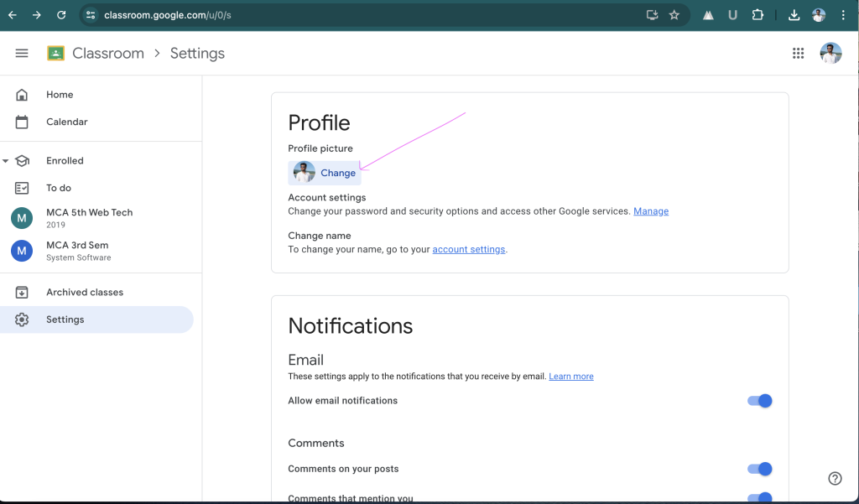Open Chrome three-dot menu

pos(843,15)
